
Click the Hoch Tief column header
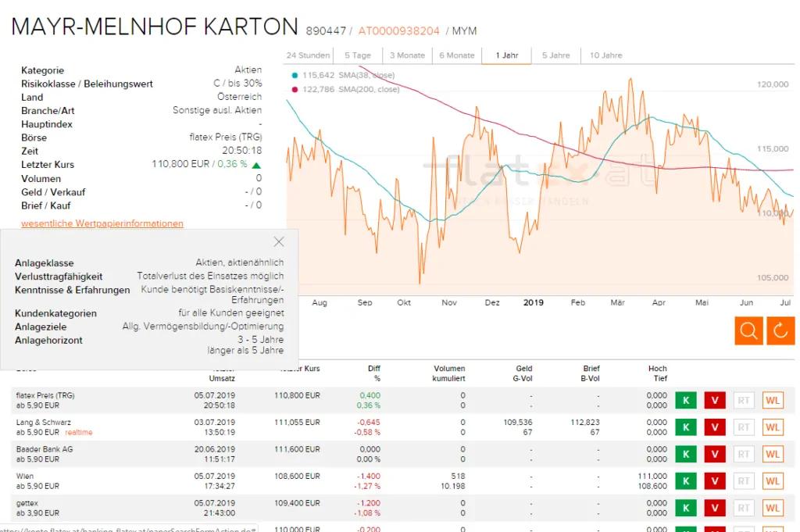[658, 373]
